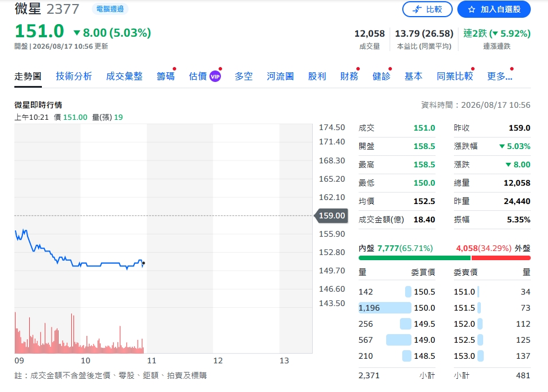Screen dimensions: 548x392
Task: Select bid price 150.5
Action: pos(424,292)
